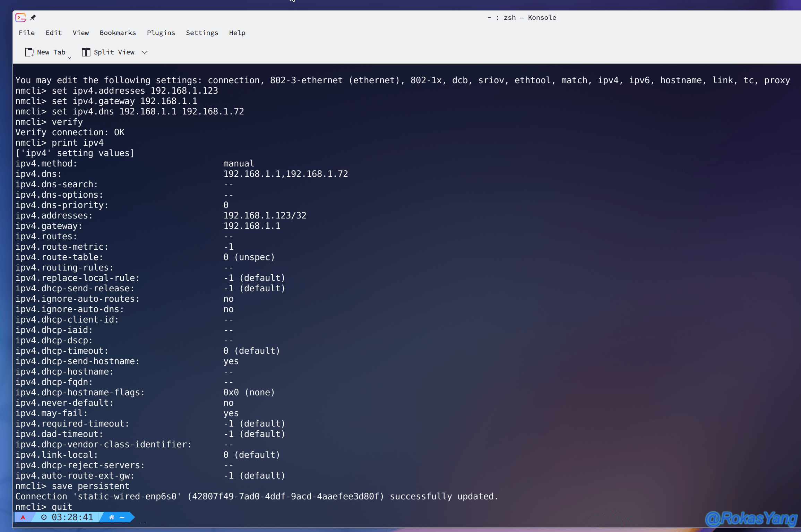This screenshot has height=532, width=801.
Task: Click the 'ipv4.dns-priority:' label
Action: pos(62,205)
